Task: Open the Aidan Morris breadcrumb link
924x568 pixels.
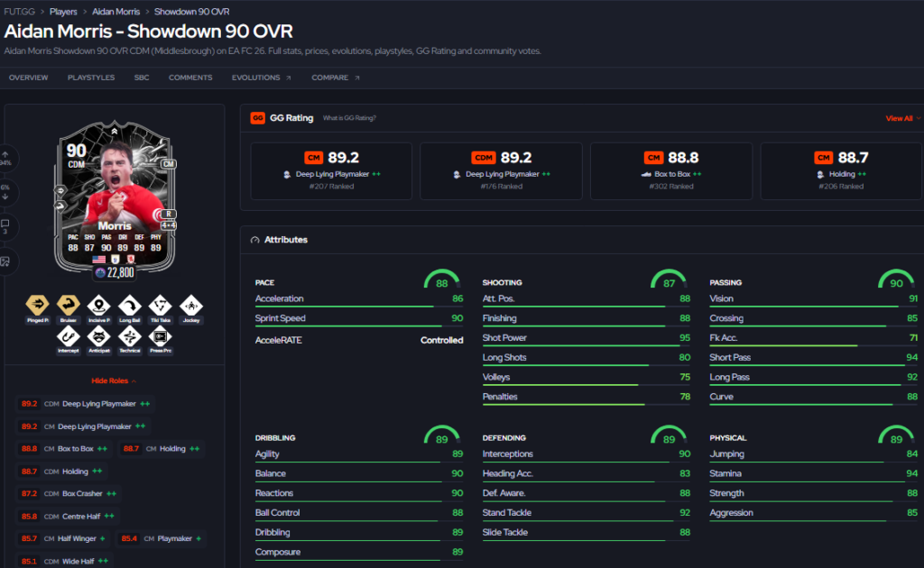Action: (116, 12)
